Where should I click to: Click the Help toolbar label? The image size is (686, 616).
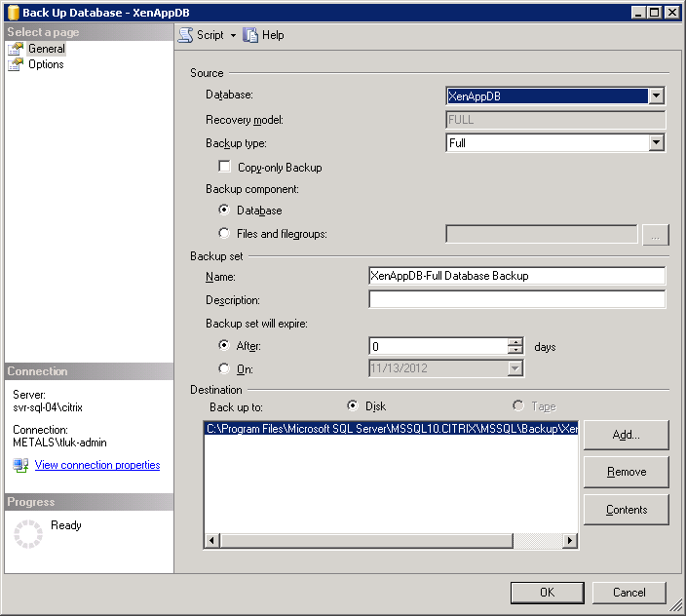point(273,35)
